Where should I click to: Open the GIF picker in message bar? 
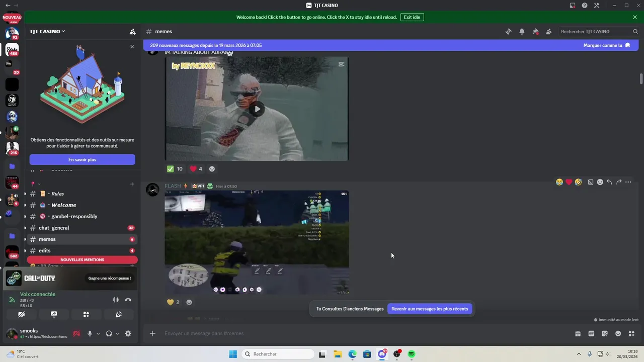click(591, 333)
